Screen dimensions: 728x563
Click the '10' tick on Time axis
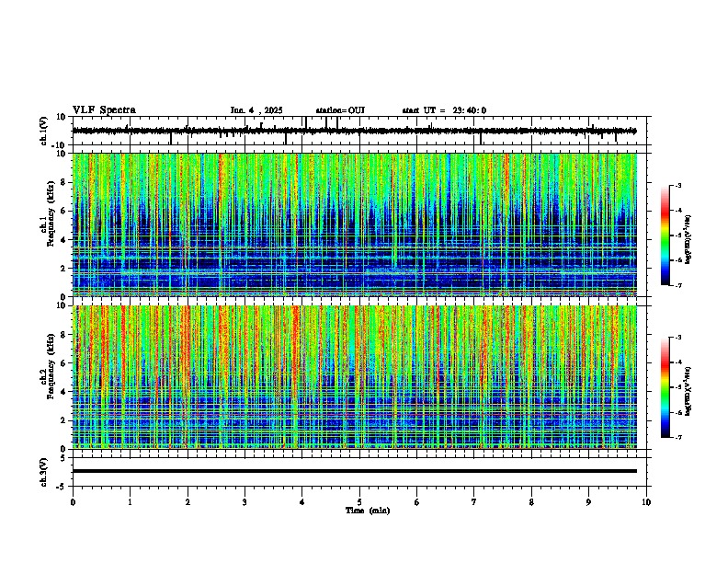point(646,502)
